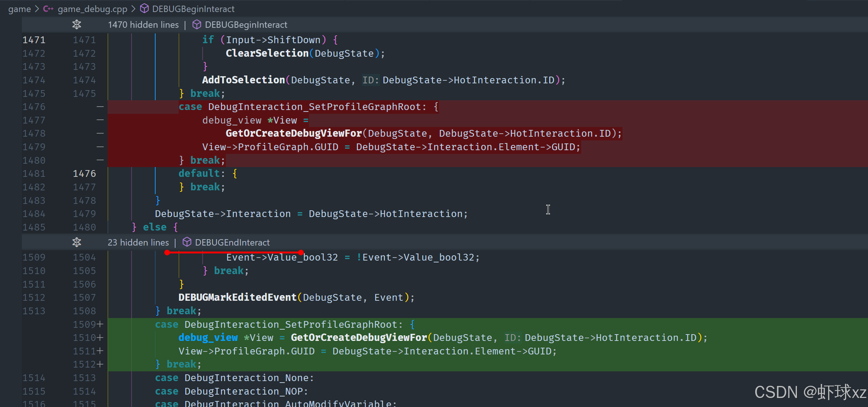Show the 23 hidden lines text
868x407 pixels.
point(138,242)
